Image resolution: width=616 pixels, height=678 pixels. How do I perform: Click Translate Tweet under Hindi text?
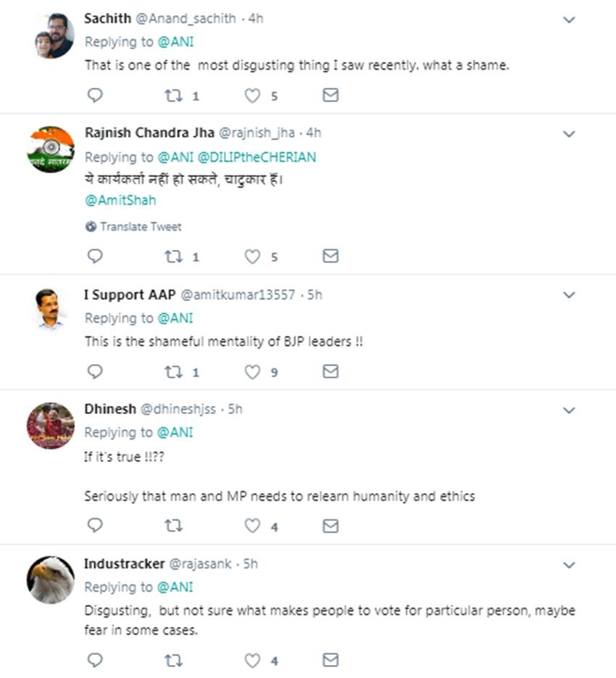[133, 227]
